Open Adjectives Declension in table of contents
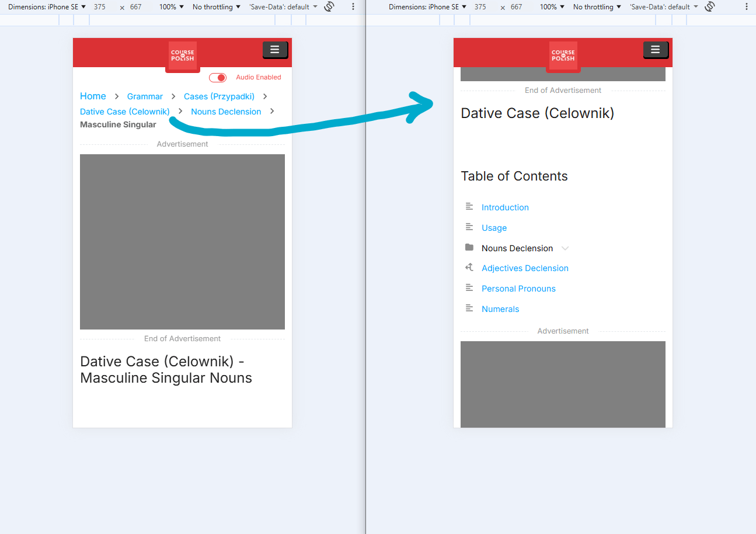The height and width of the screenshot is (534, 756). coord(525,268)
